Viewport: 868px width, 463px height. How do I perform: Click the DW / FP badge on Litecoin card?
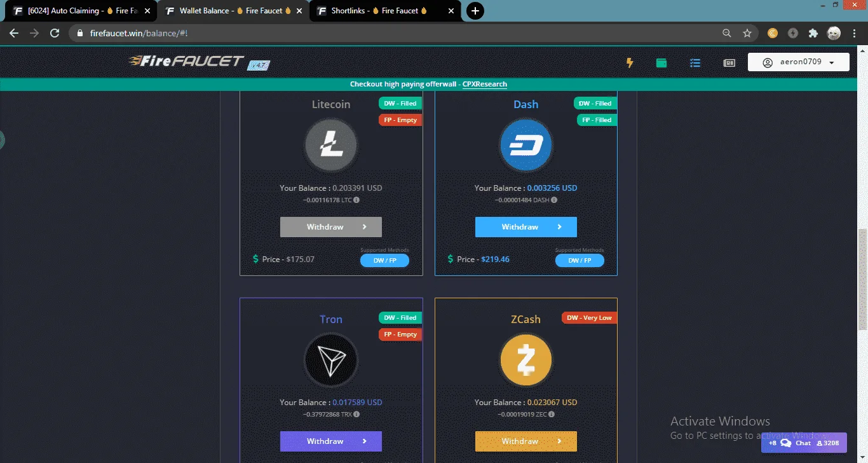(384, 260)
